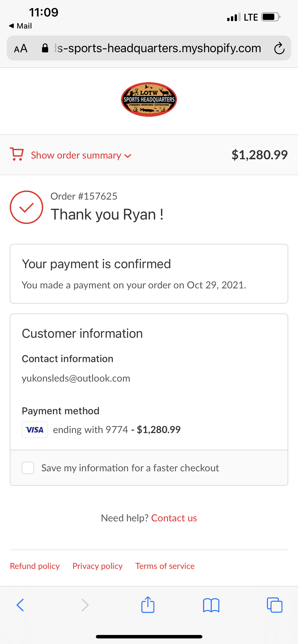
Task: Open the Refund policy link
Action: pos(35,566)
